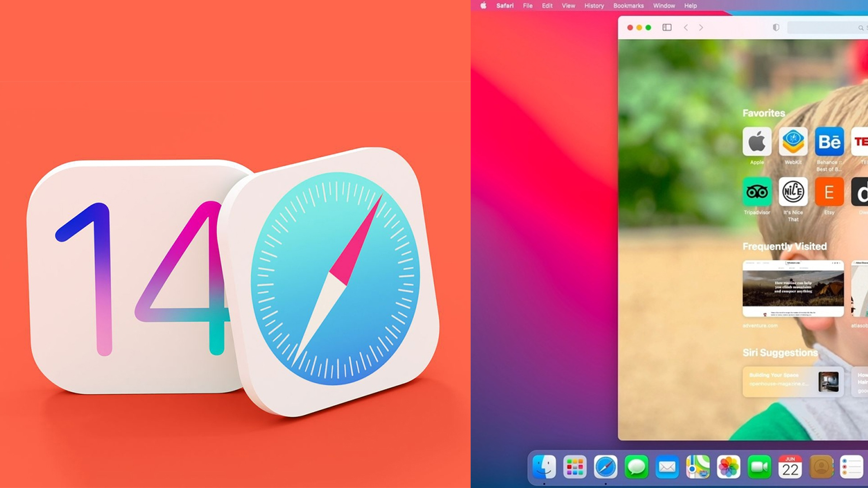The image size is (868, 488).
Task: Open the View menu in menu bar
Action: tap(568, 6)
